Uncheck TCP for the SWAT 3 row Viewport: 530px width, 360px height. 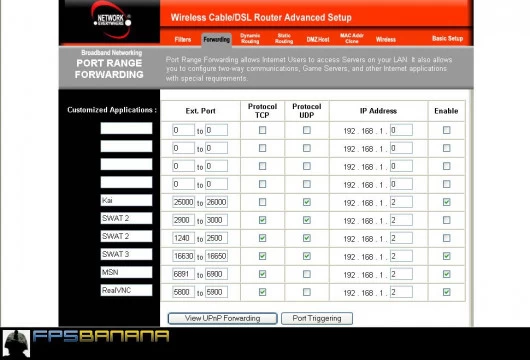click(262, 256)
